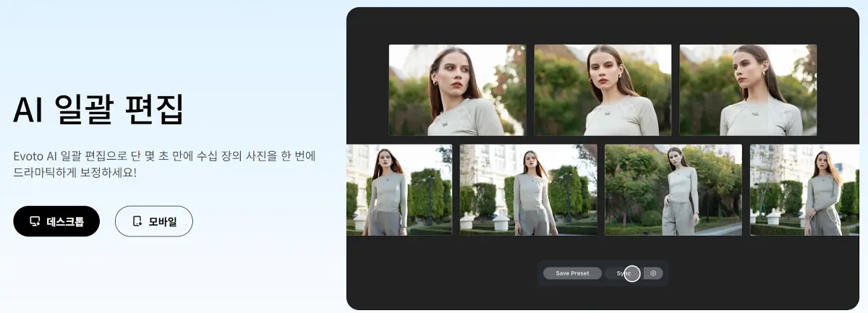868x313 pixels.
Task: Select the top-middle portrait photo
Action: [x=603, y=90]
